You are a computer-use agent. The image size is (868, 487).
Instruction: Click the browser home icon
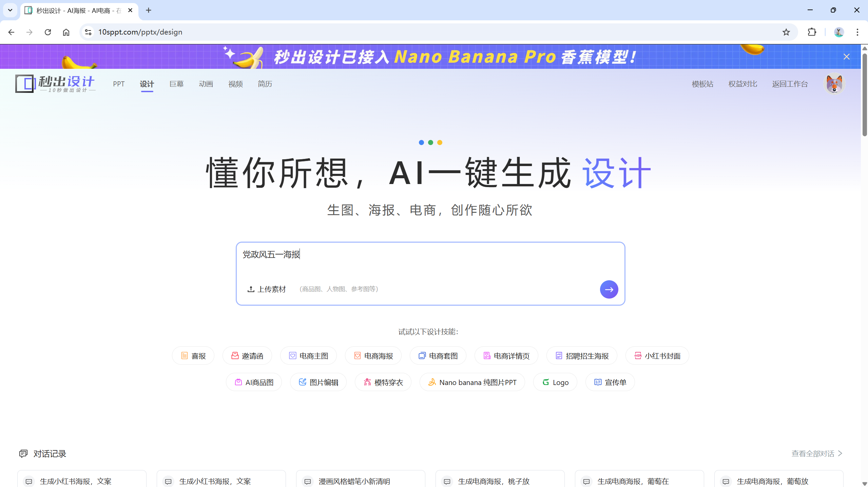[x=66, y=32]
